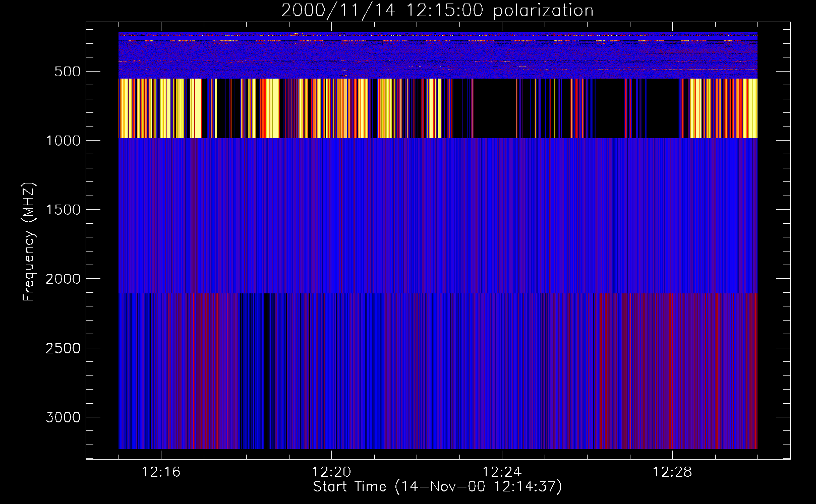Click the 1500 frequency tick label
Viewport: 816px width, 504px height.
tap(63, 210)
